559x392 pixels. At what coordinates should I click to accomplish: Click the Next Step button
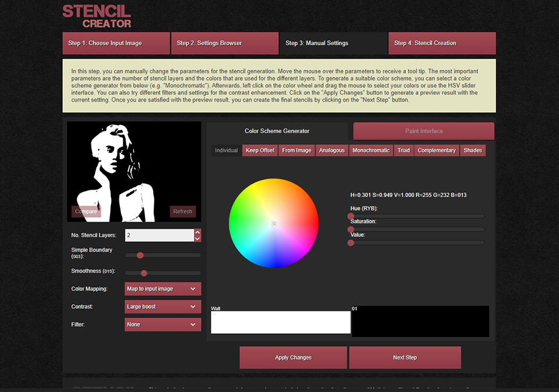point(405,358)
